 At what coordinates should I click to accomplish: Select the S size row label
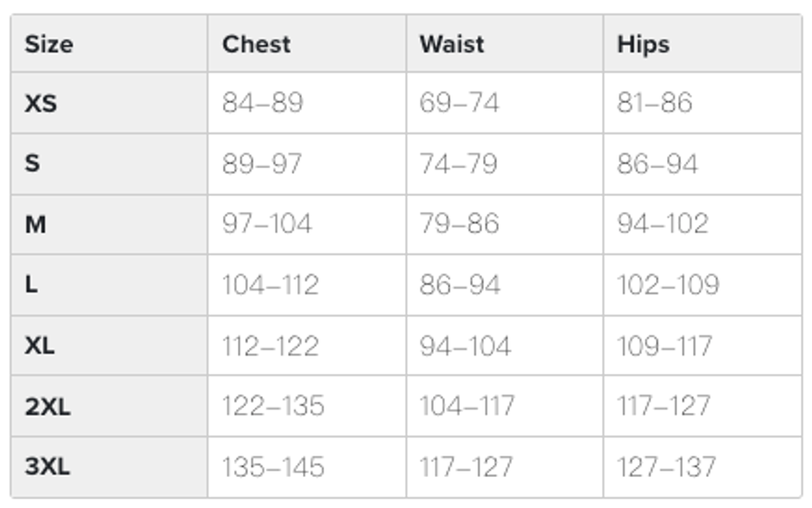(33, 164)
